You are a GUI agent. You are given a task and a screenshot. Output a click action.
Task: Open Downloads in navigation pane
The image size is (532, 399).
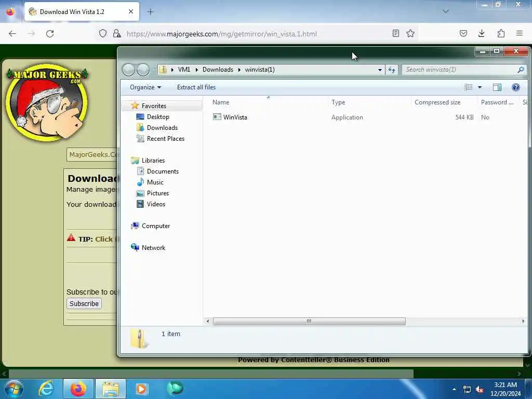pyautogui.click(x=162, y=128)
